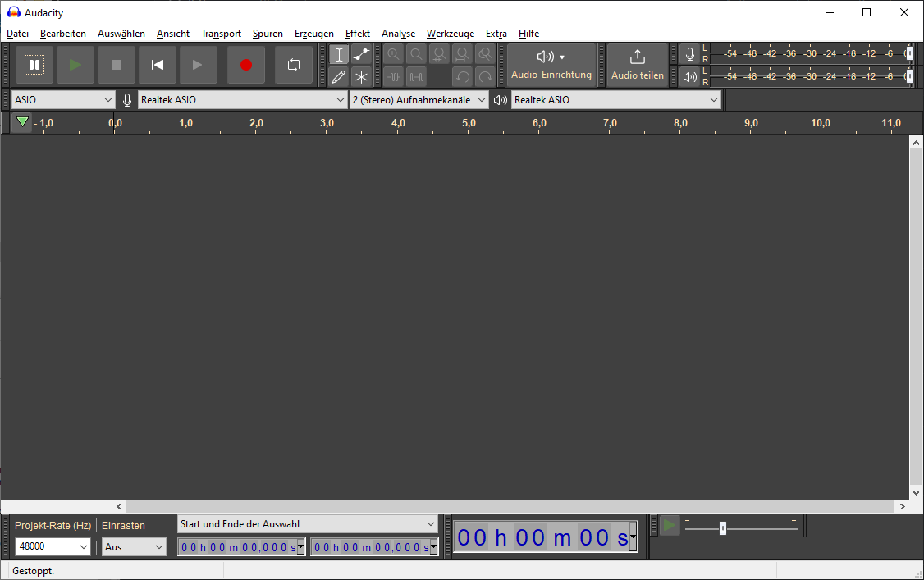Select the Envelope tool
The image size is (924, 580).
[x=361, y=55]
